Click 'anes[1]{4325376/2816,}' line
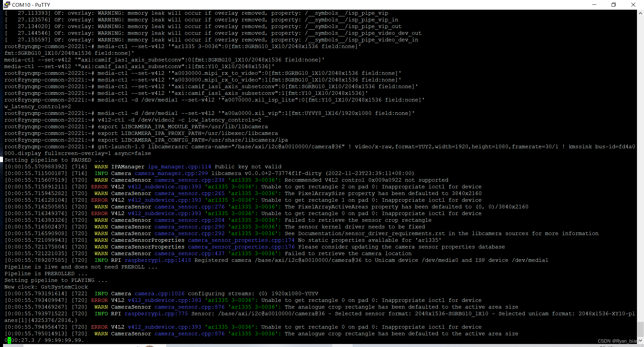 41,320
